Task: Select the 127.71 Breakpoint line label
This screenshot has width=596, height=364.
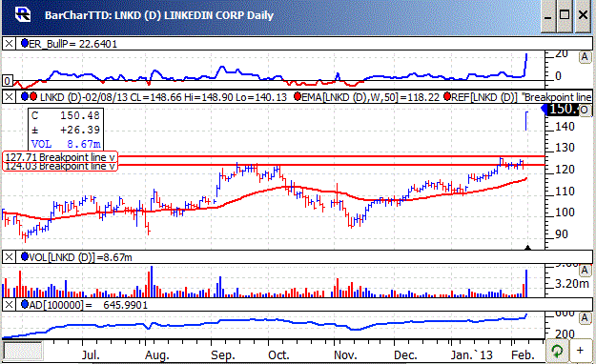Action: click(60, 157)
